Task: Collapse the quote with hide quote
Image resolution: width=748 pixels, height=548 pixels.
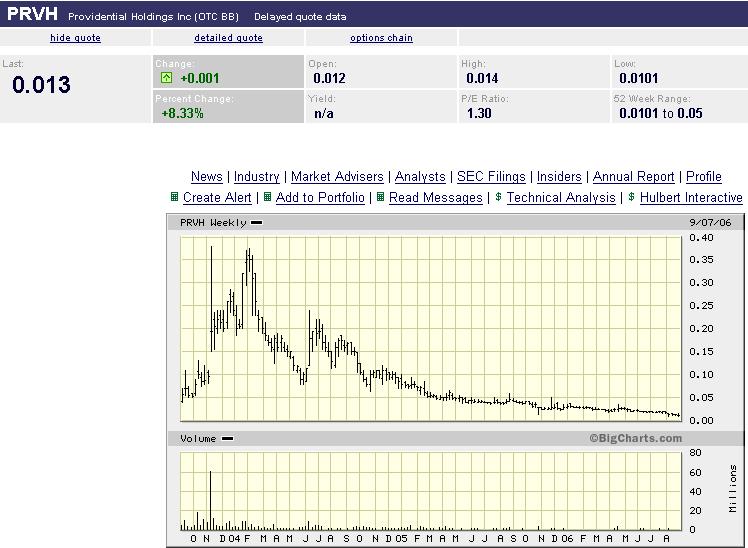Action: 75,38
